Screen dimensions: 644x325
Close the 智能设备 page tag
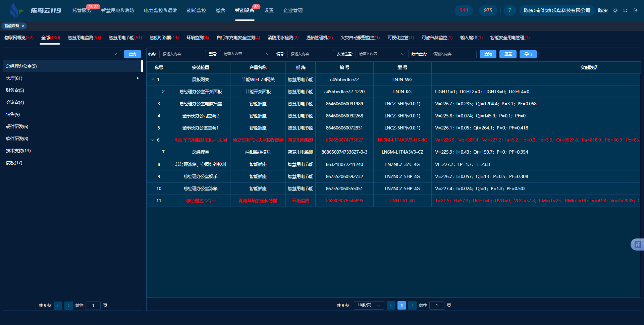23,26
